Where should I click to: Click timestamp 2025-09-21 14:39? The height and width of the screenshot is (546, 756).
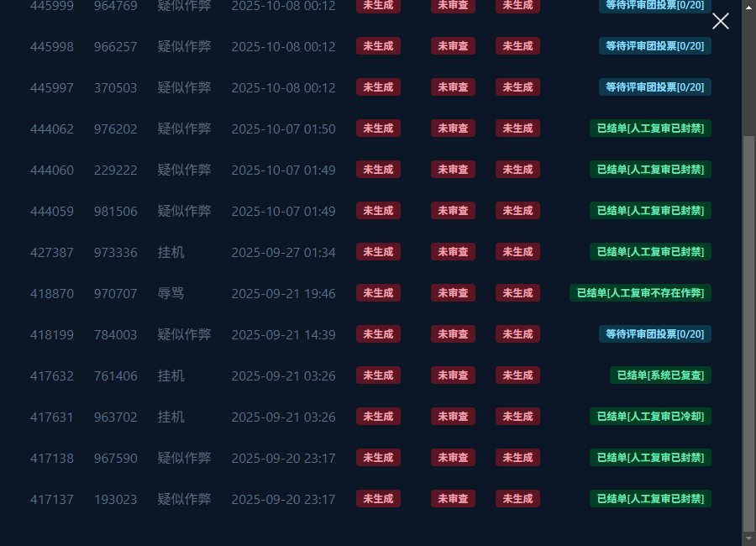tap(284, 334)
